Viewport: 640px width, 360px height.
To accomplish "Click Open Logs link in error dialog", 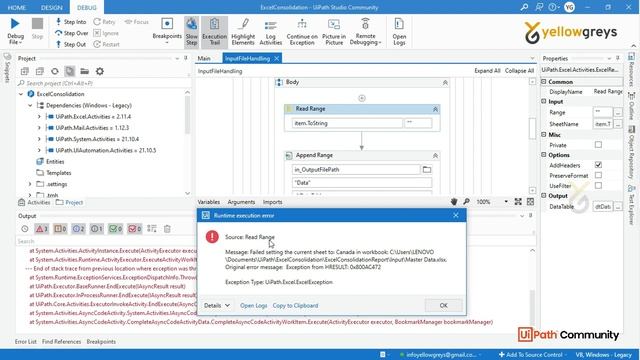I will (x=253, y=306).
